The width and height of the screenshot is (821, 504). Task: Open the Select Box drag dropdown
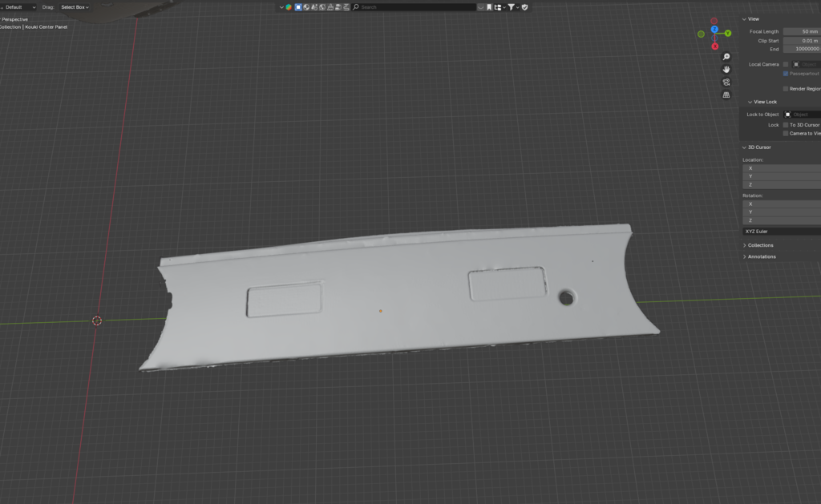point(75,7)
